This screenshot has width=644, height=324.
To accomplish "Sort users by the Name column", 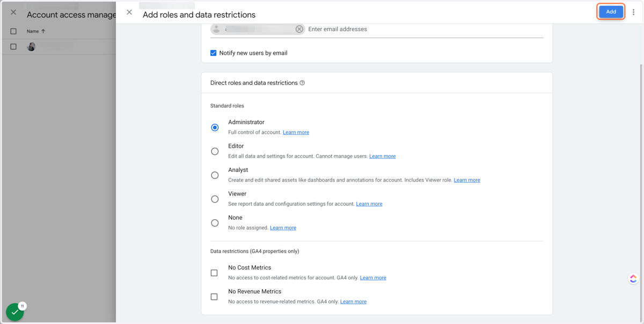I will [x=36, y=31].
